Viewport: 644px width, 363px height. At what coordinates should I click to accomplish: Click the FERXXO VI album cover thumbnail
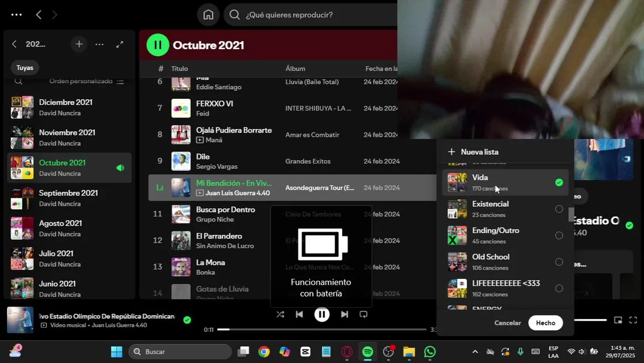[x=181, y=108]
